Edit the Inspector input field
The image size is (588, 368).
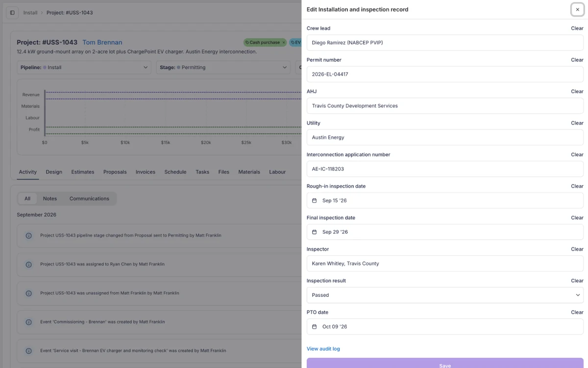tap(445, 263)
